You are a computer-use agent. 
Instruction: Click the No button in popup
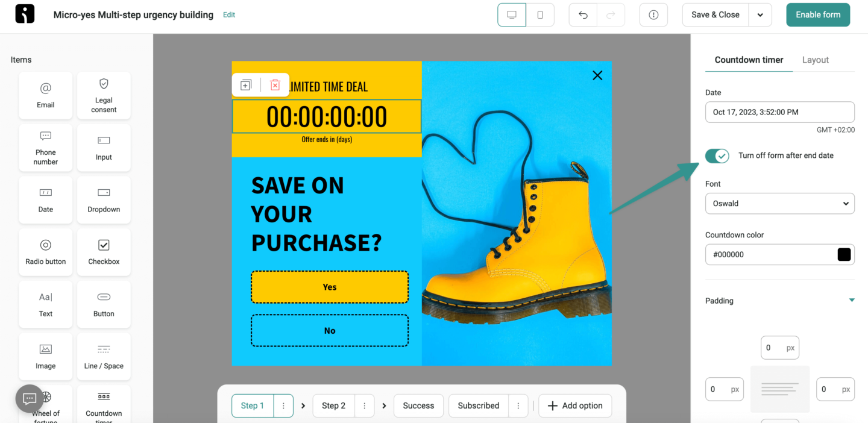pos(330,330)
